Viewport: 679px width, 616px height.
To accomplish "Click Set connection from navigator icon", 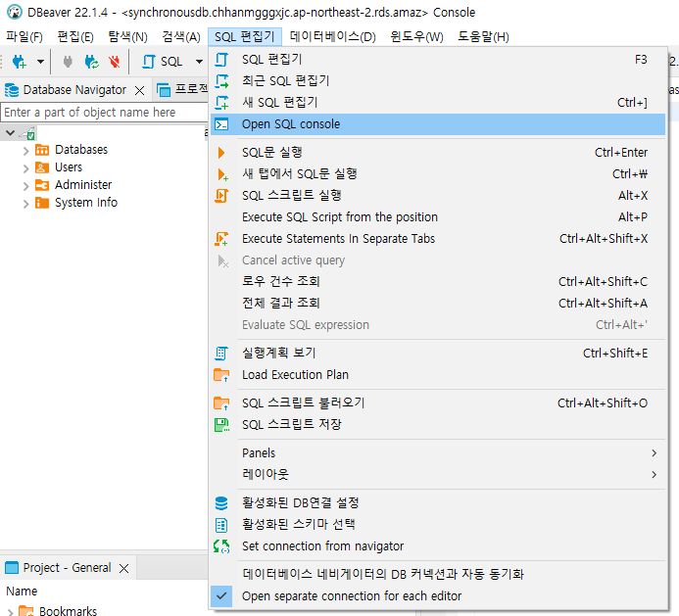I will coord(221,546).
